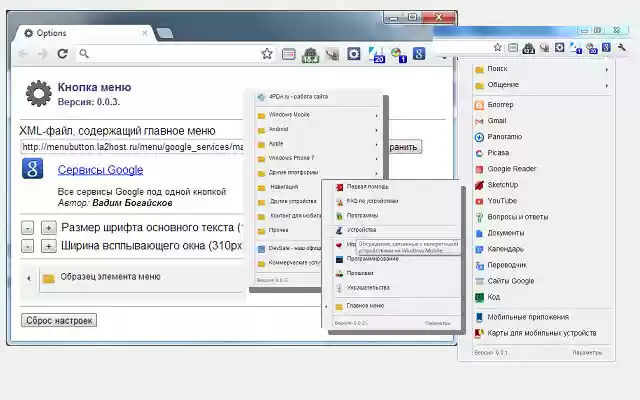Screen dimensions: 640x400
Task: Open Карты для мобильных устройств entry
Action: point(542,333)
